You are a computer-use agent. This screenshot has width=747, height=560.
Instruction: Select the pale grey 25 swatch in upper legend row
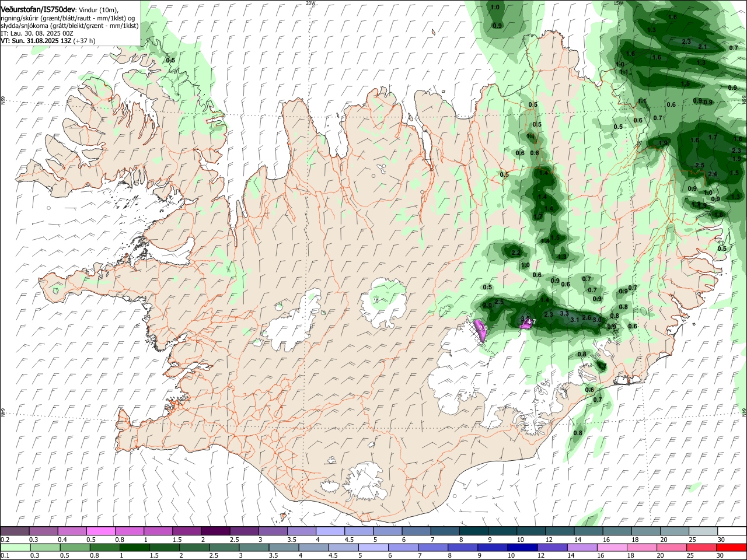pos(702,531)
